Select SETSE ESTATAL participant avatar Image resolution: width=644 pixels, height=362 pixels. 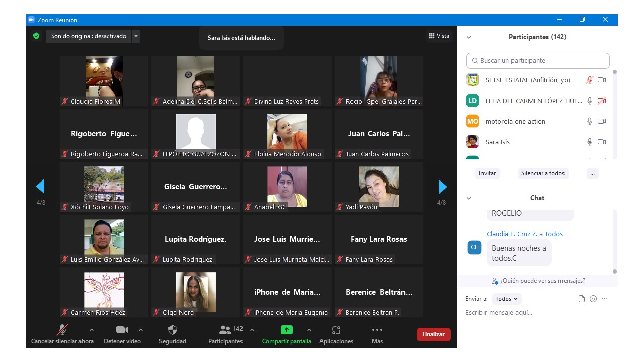(472, 80)
